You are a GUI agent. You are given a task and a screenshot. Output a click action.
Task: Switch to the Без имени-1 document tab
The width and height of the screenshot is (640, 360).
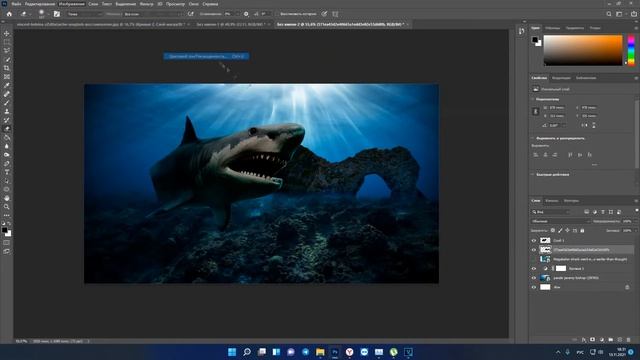tap(231, 24)
